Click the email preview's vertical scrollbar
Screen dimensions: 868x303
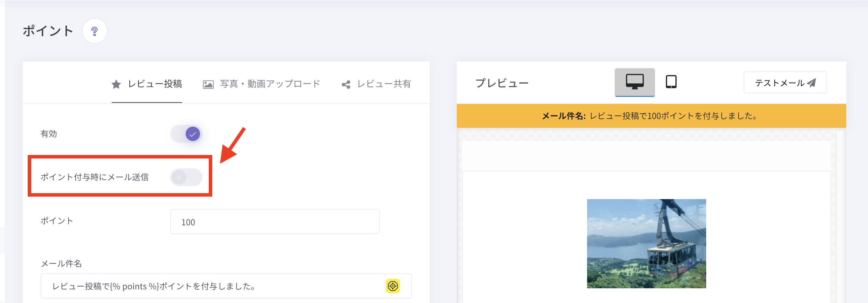coord(839,217)
